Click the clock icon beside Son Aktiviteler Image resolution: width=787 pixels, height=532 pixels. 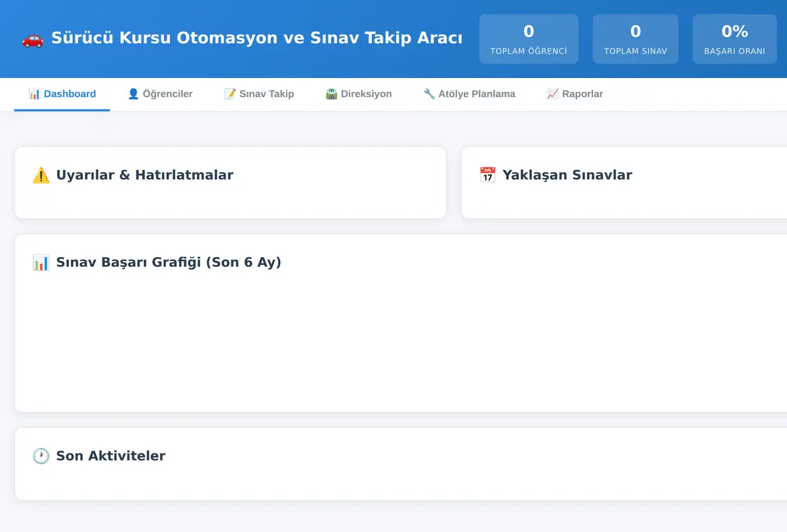(41, 456)
